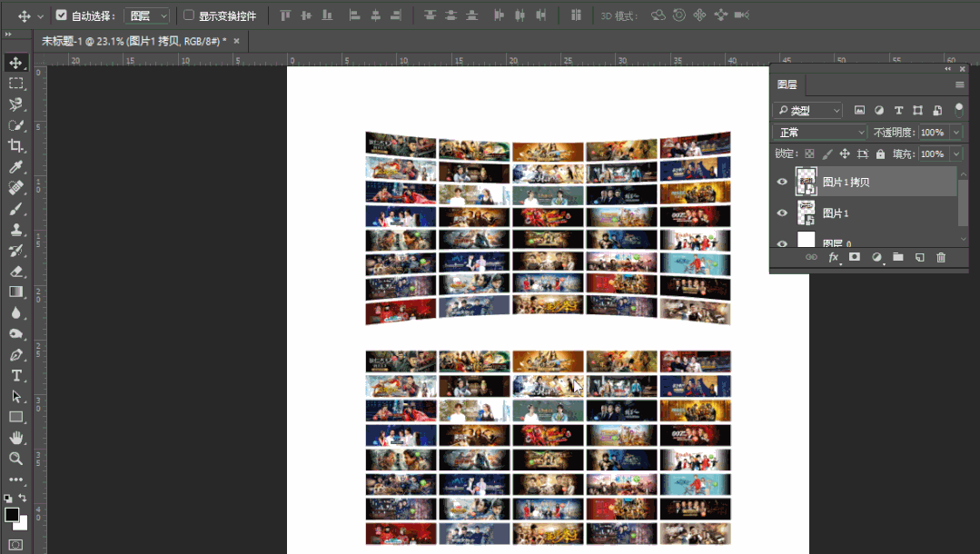Toggle the type layer filter
980x554 pixels.
click(x=899, y=110)
